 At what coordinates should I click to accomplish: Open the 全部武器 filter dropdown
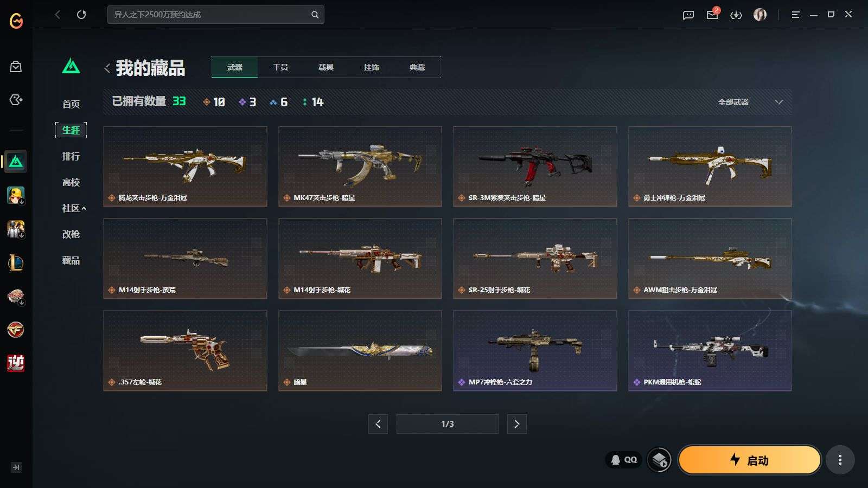(750, 102)
